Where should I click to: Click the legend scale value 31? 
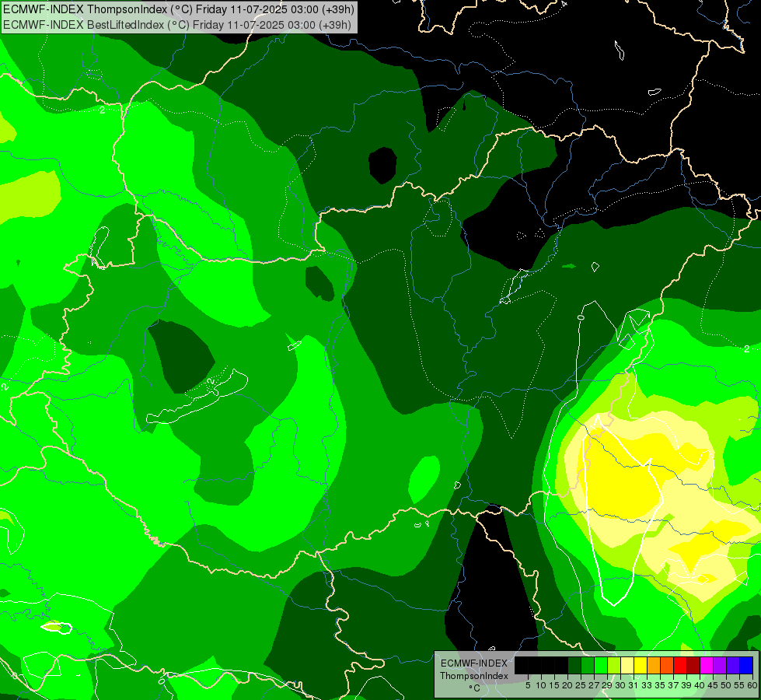634,685
